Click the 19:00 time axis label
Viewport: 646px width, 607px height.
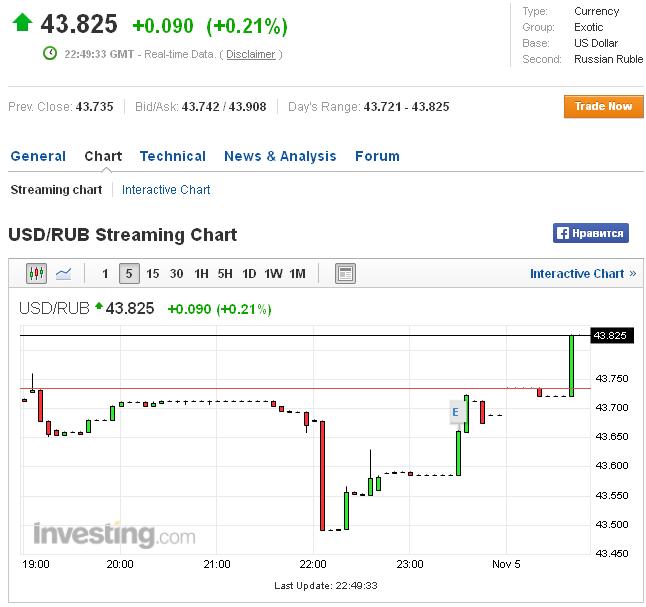pyautogui.click(x=36, y=564)
